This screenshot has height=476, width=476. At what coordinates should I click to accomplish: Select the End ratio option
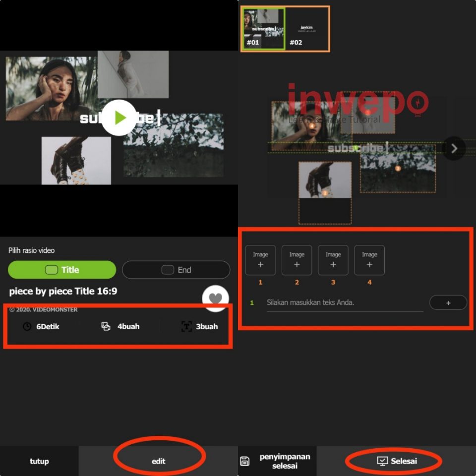pos(176,270)
